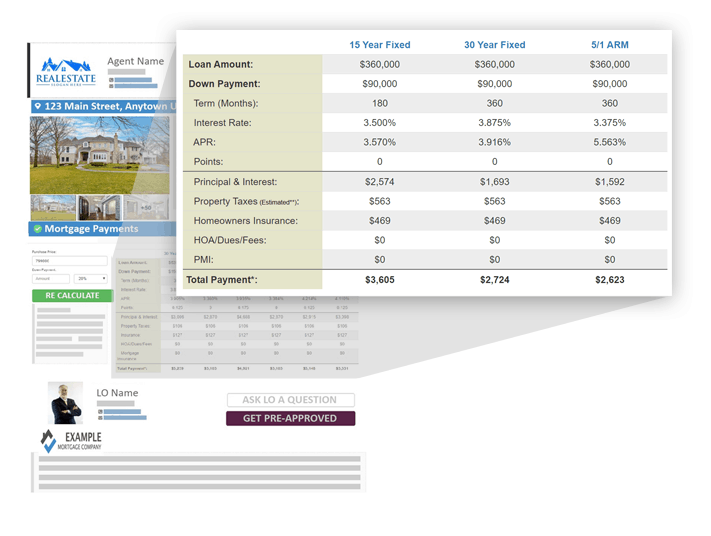Image resolution: width=711 pixels, height=536 pixels.
Task: Click the Example Mortgage Company logo
Action: click(71, 441)
